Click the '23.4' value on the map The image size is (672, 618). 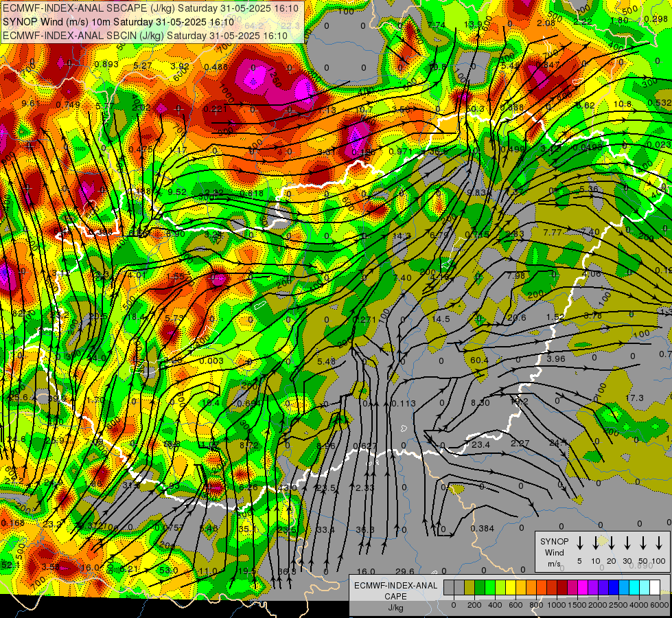pyautogui.click(x=480, y=445)
